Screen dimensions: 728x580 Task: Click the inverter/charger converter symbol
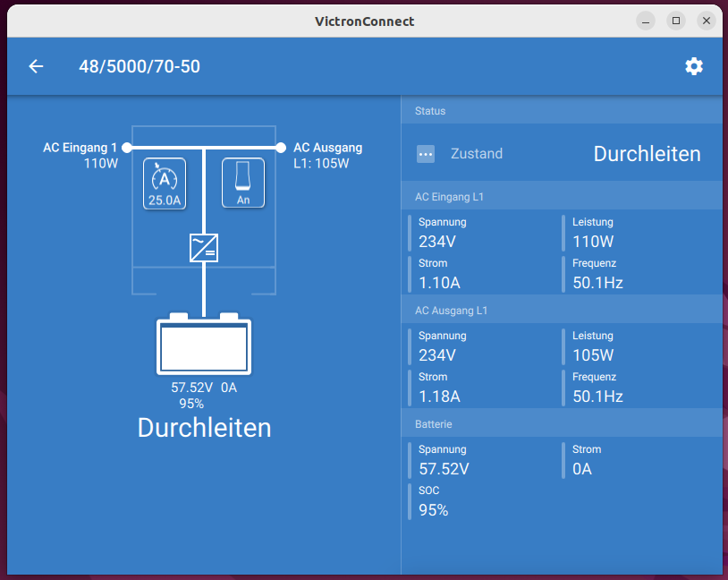pos(204,248)
